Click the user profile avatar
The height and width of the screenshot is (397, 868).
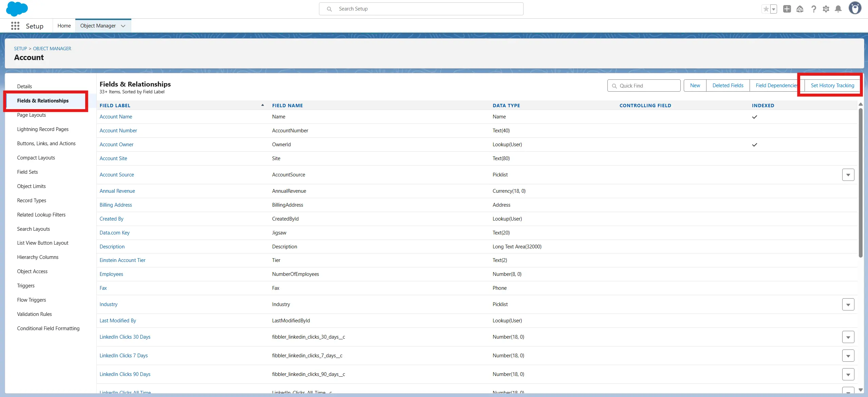click(x=855, y=8)
